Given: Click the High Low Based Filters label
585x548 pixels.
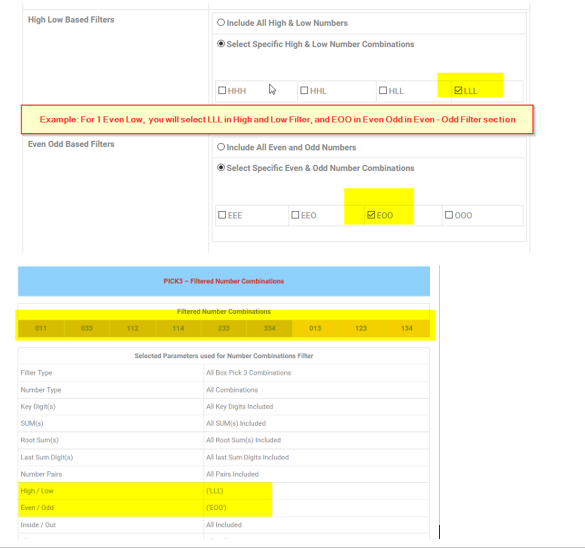Looking at the screenshot, I should pos(71,20).
